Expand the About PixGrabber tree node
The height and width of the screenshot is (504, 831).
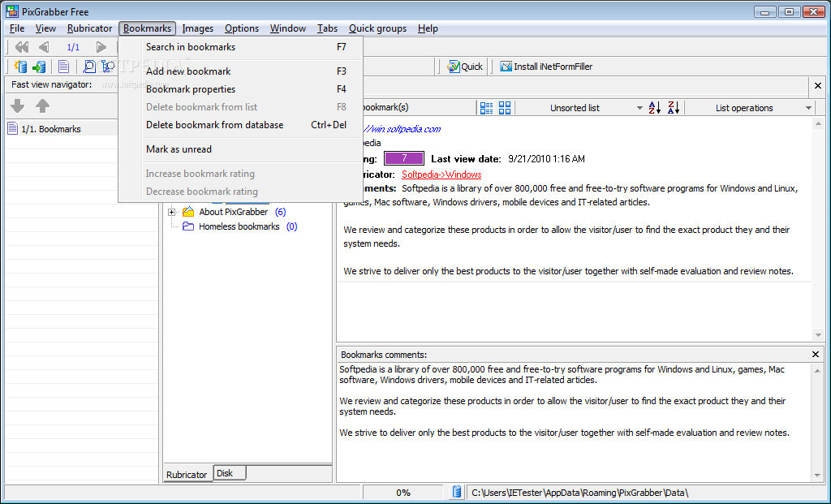point(172,212)
